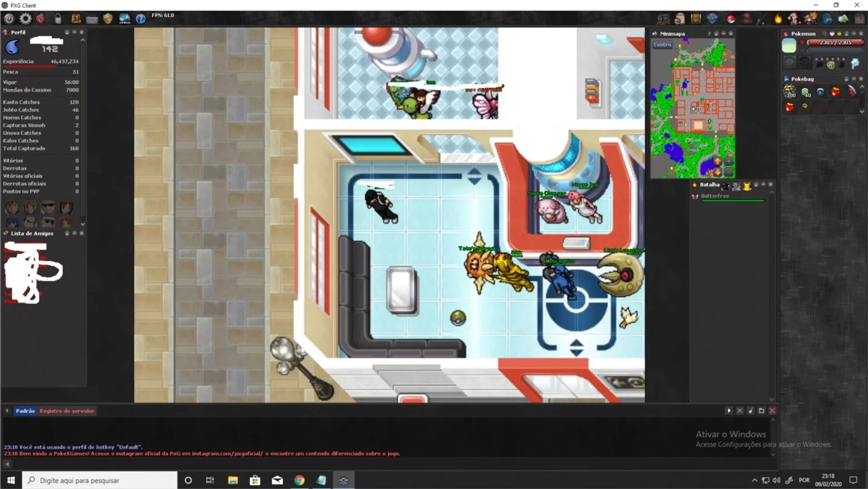Close the Pokebag panel
The width and height of the screenshot is (868, 489).
coord(861,79)
